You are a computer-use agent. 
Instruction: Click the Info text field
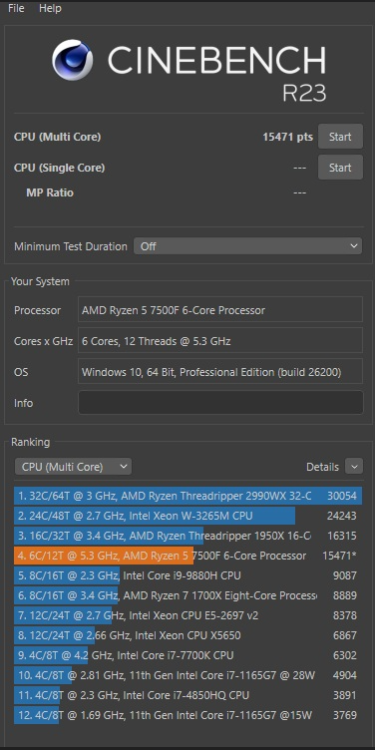pyautogui.click(x=221, y=403)
